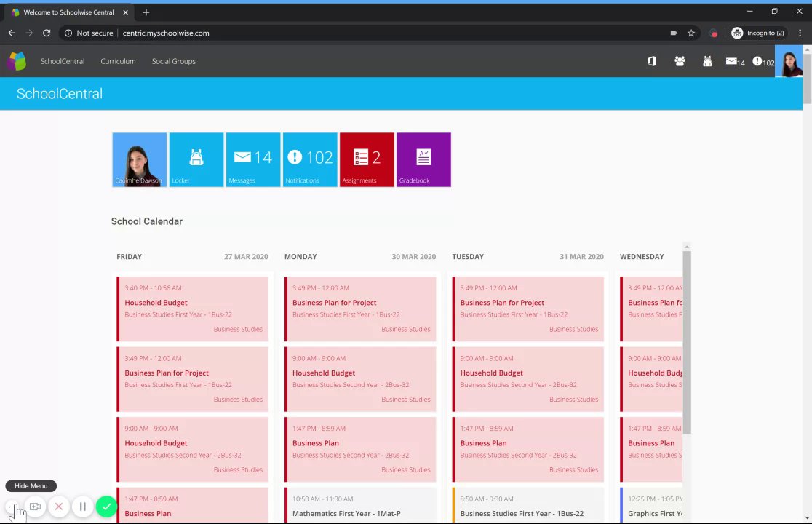
Task: Click the browser forward arrow
Action: (29, 33)
